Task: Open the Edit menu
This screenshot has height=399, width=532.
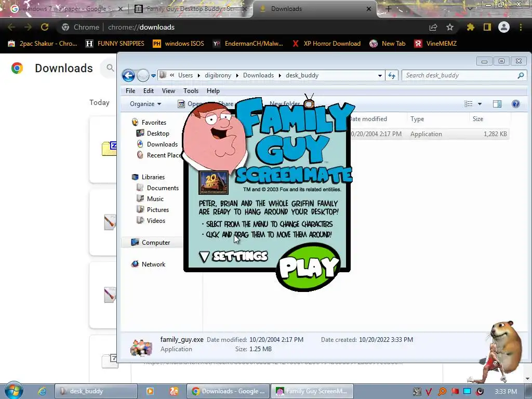Action: [x=148, y=90]
